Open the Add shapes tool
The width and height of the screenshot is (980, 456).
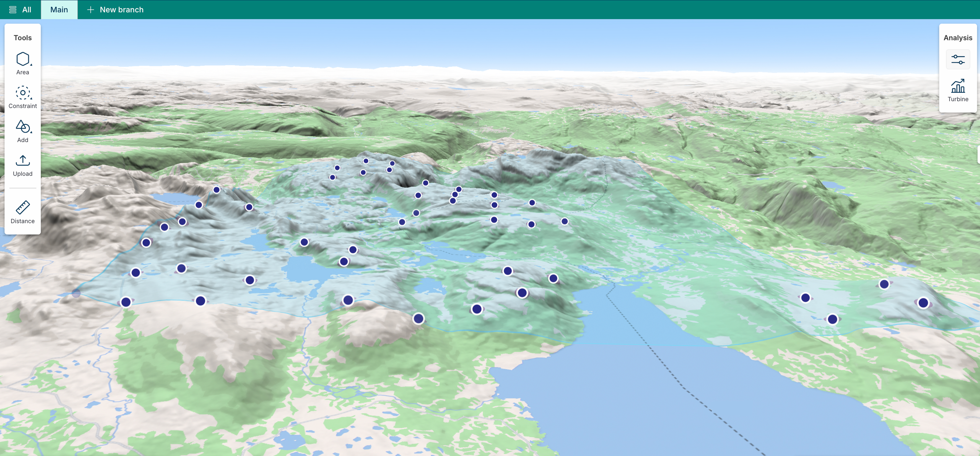point(22,131)
